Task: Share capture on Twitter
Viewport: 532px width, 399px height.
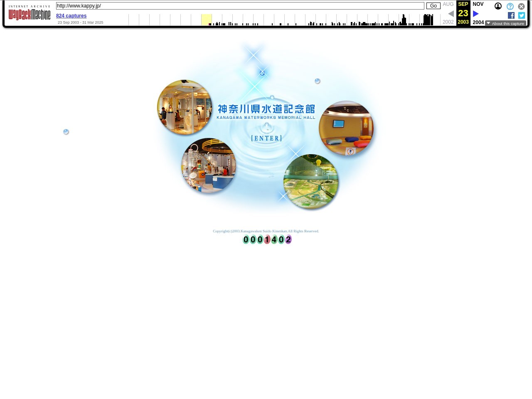Action: point(522,15)
